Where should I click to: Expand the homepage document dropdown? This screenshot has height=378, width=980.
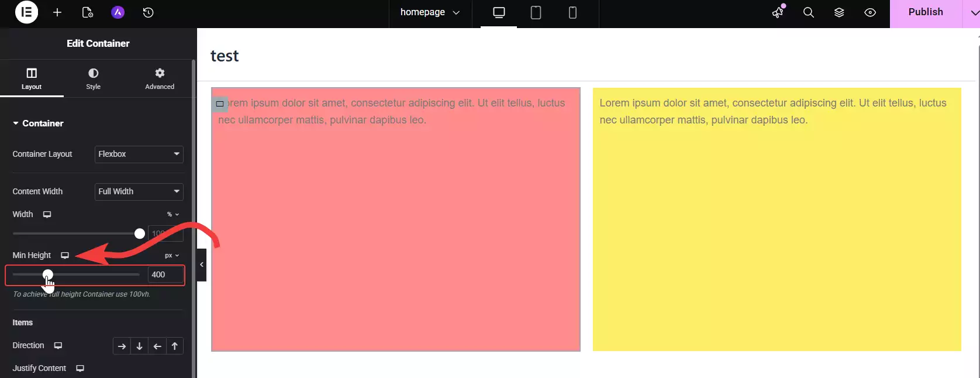(430, 12)
